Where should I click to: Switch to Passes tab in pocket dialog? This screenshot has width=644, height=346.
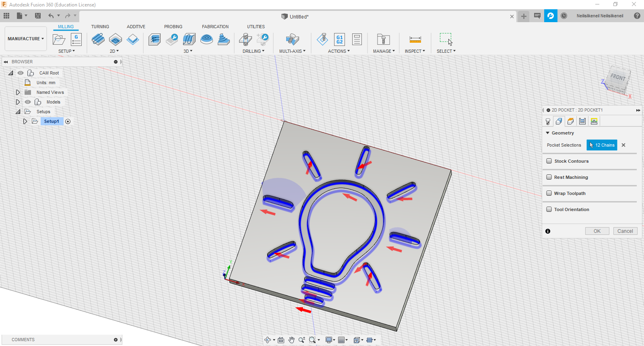582,121
